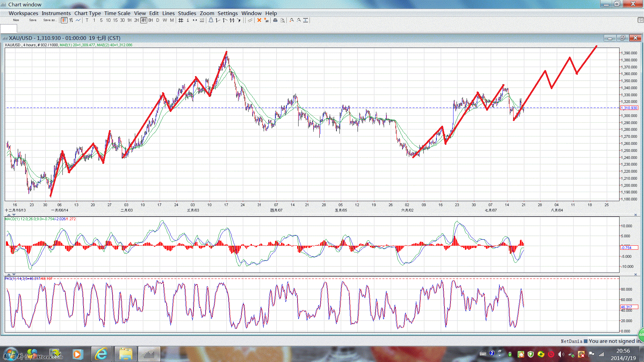Switch to tick (T) time scale
The height and width of the screenshot is (362, 644).
pos(87,20)
